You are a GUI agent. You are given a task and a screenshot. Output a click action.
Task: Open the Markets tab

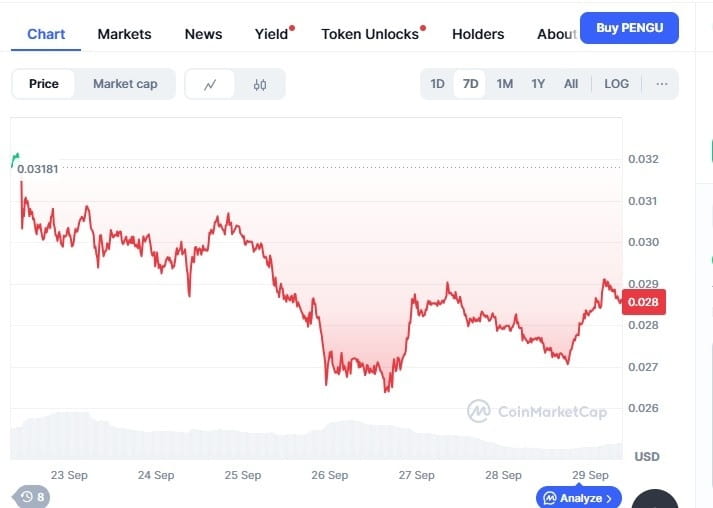(x=125, y=34)
